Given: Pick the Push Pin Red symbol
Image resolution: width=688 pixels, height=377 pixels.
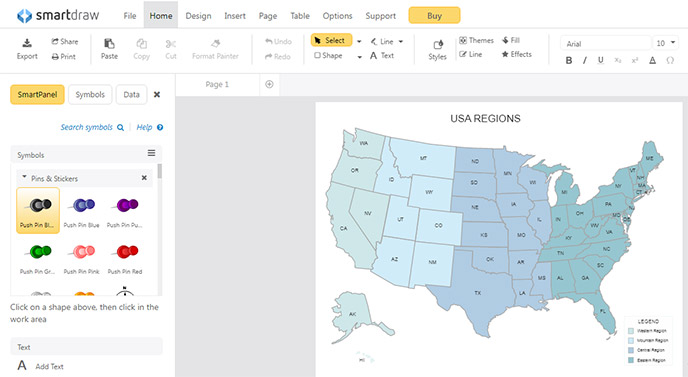Looking at the screenshot, I should tap(125, 258).
